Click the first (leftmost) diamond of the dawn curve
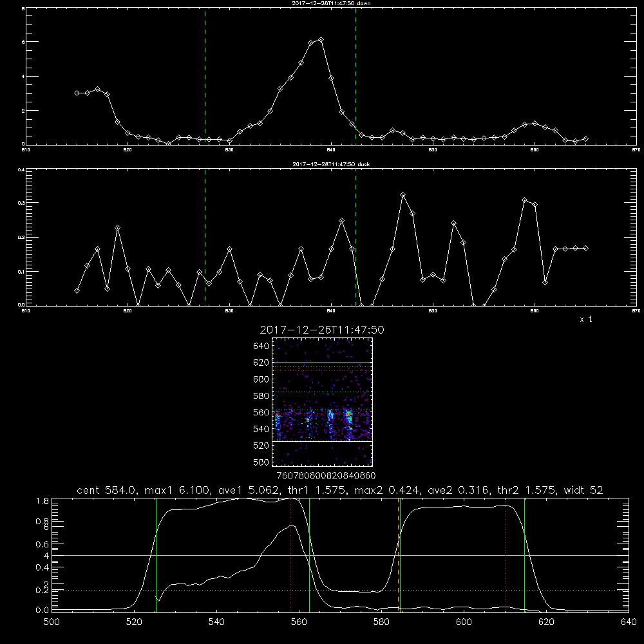 [x=77, y=93]
